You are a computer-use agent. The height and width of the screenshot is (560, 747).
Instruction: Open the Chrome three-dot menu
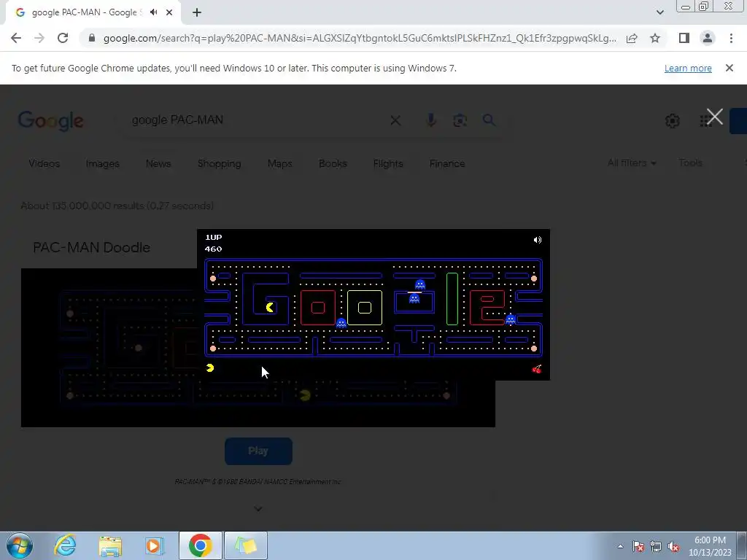[x=731, y=38]
